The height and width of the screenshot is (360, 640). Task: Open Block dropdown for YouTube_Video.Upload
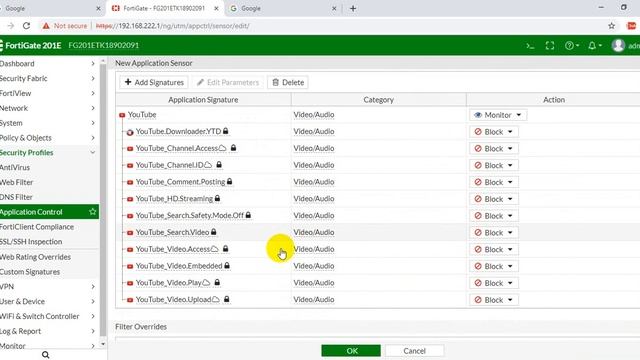[x=493, y=300]
